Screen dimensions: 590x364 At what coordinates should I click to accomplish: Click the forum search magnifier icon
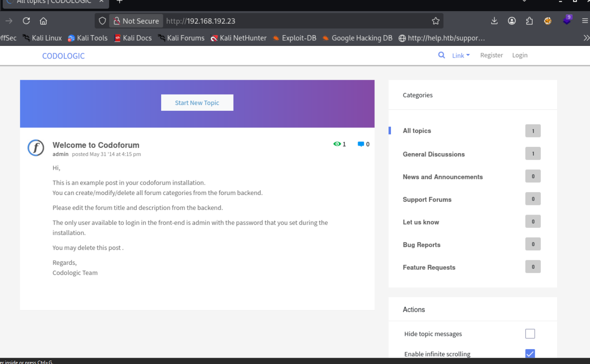click(x=441, y=55)
